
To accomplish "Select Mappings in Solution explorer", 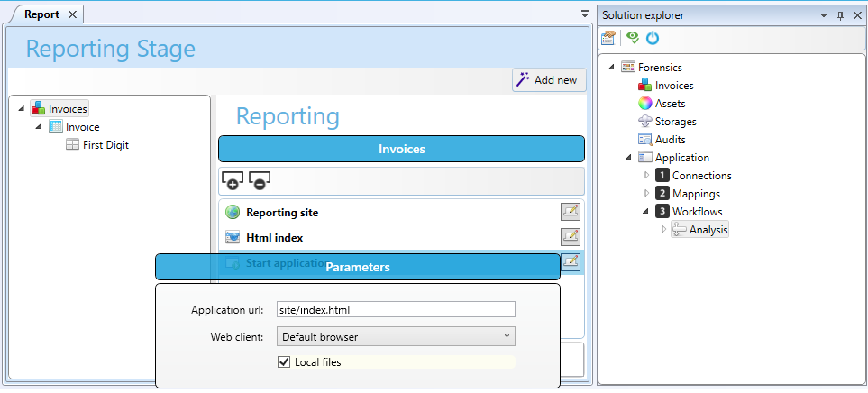I will [x=696, y=194].
